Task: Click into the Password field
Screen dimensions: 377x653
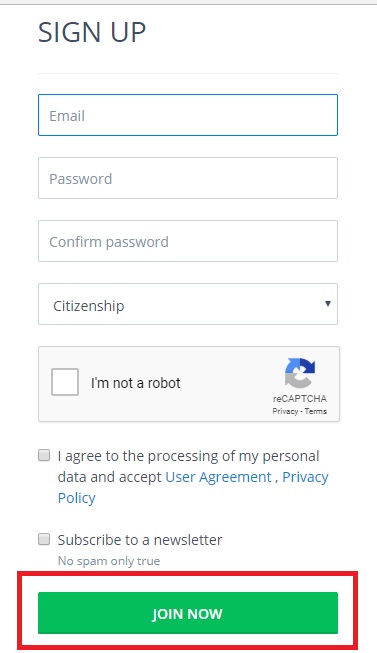Action: click(x=188, y=178)
